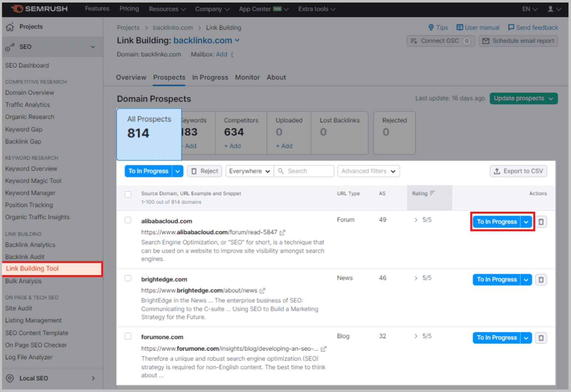571x392 pixels.
Task: Open Extra tools dropdown
Action: pyautogui.click(x=317, y=9)
